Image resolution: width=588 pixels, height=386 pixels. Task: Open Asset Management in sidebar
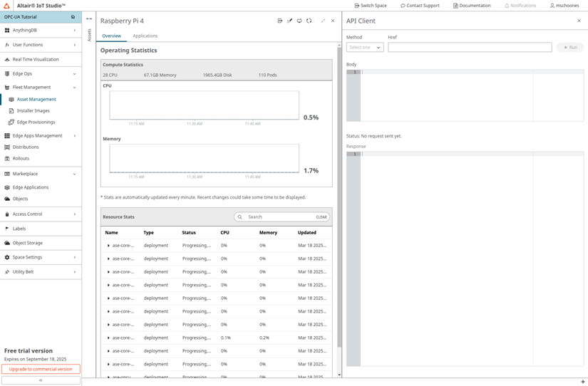[36, 99]
